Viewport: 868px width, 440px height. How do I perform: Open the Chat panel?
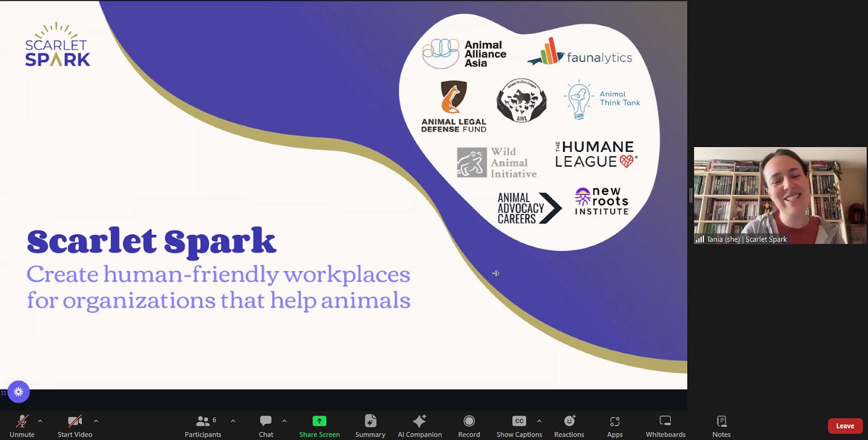click(x=266, y=426)
